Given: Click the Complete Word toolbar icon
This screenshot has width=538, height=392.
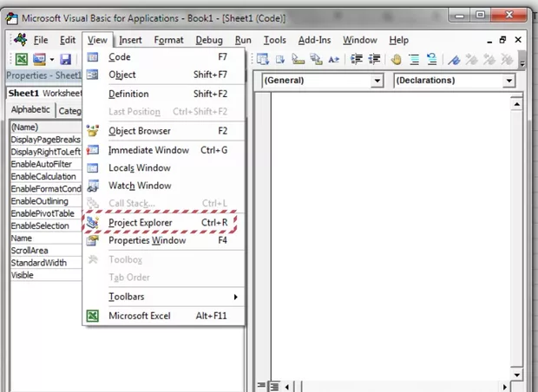Looking at the screenshot, I should point(333,59).
